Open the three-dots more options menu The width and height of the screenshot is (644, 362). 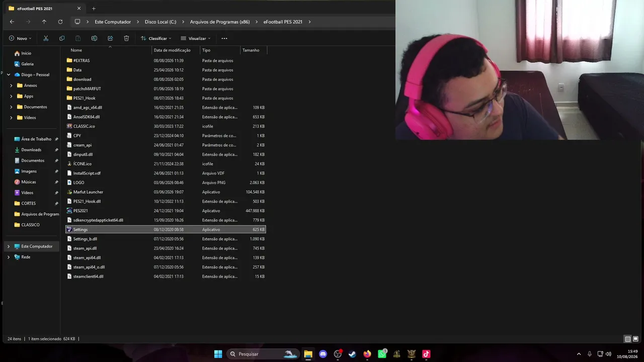tap(224, 38)
